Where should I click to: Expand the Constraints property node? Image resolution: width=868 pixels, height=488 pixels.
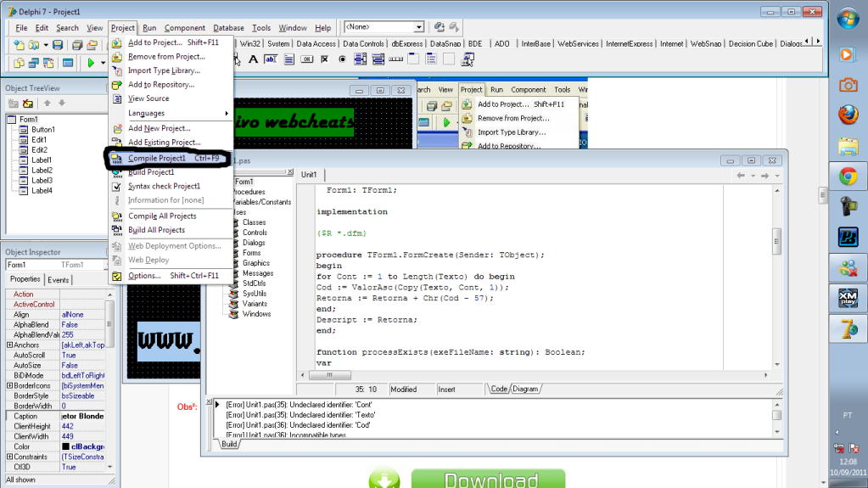pos(9,457)
